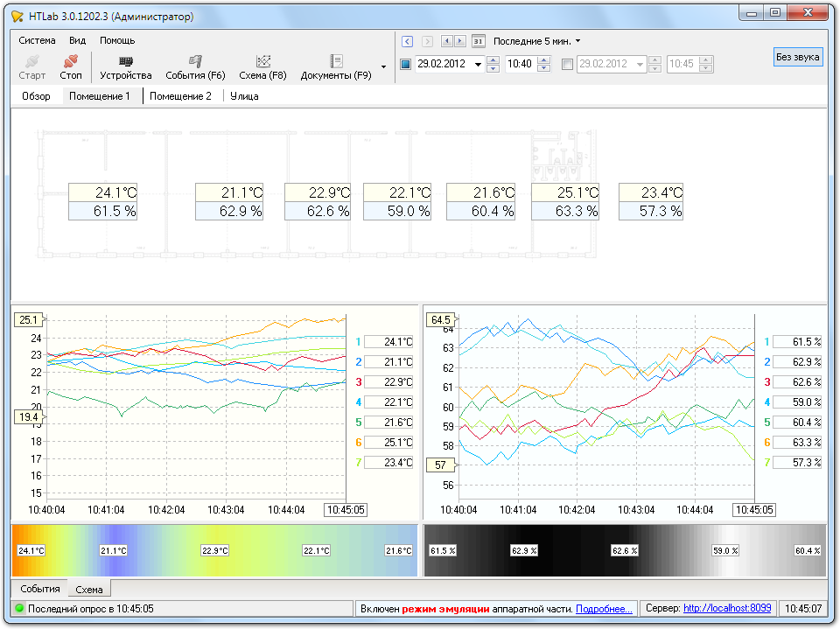The width and height of the screenshot is (840, 629).
Task: Increase start date with up spinner
Action: [x=493, y=60]
